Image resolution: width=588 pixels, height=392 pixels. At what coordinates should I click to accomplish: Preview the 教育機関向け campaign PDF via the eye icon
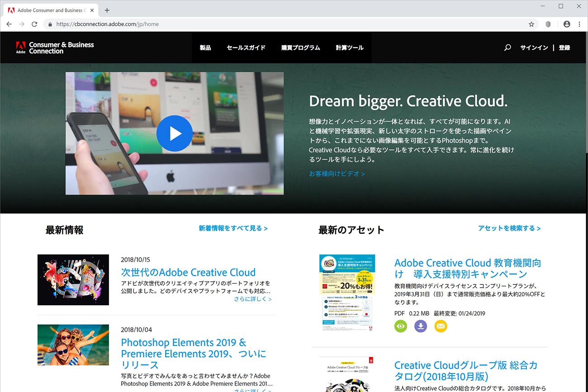click(x=401, y=326)
